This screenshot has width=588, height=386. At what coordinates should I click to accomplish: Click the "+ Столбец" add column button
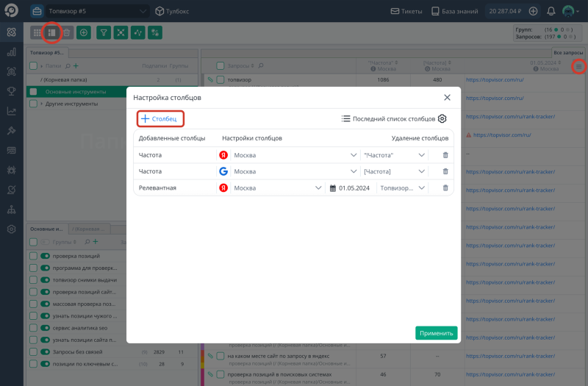[x=160, y=118]
